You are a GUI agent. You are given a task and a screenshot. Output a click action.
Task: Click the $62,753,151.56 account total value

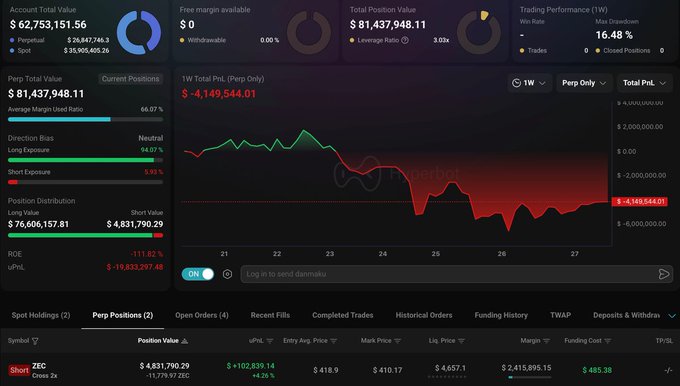coord(48,25)
